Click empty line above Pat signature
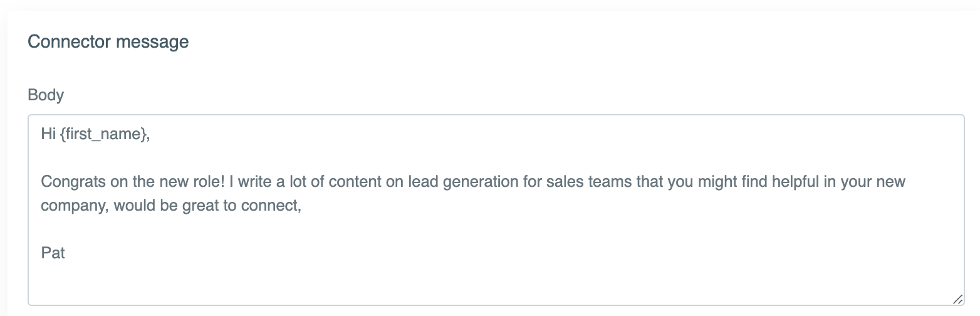The height and width of the screenshot is (316, 980). tap(496, 229)
